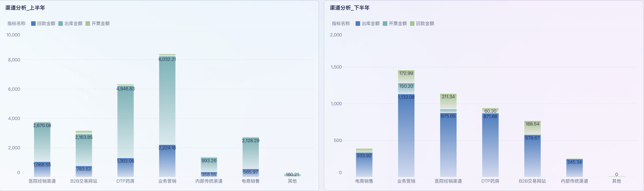The image size is (644, 191).
Task: Click the 业务营销 axis label in 下半年 chart
Action: click(x=406, y=181)
